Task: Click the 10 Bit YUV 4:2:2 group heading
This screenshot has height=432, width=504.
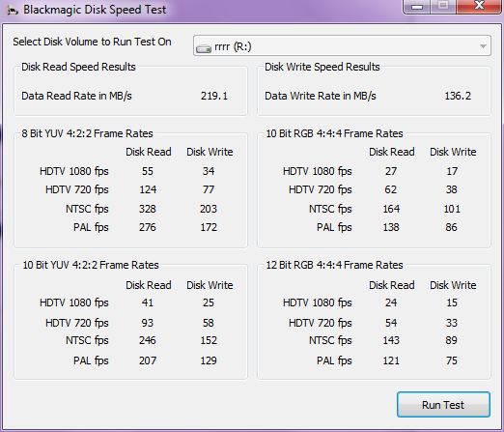Action: point(91,265)
